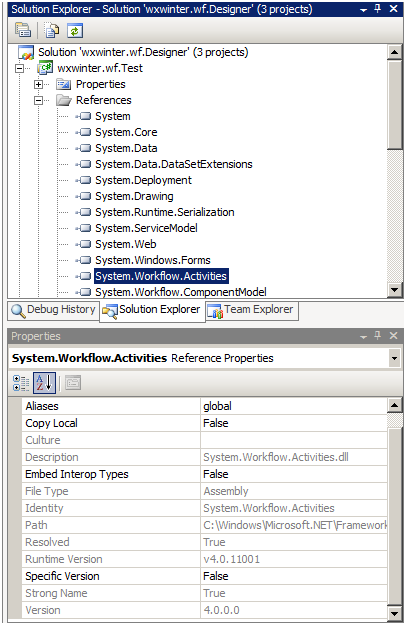The height and width of the screenshot is (625, 406).
Task: Select the Solution 'wxwinter.wf.Designer' root label
Action: click(x=143, y=52)
